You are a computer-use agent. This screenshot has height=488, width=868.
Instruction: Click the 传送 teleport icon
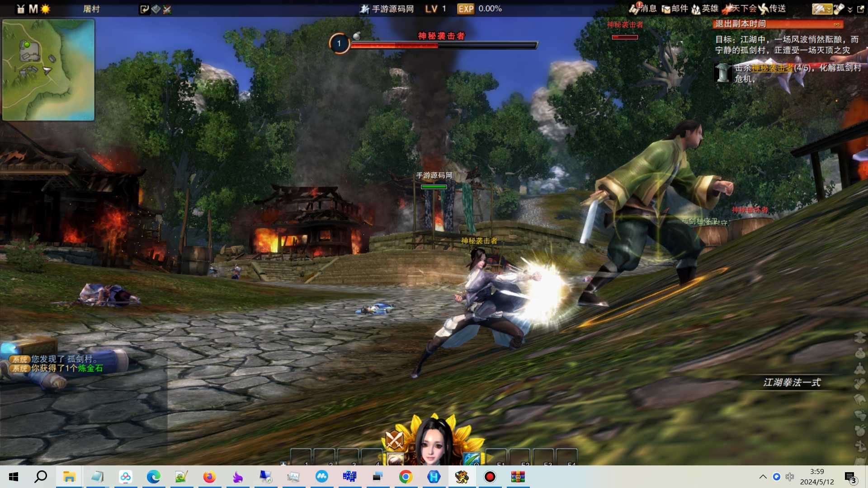click(772, 9)
